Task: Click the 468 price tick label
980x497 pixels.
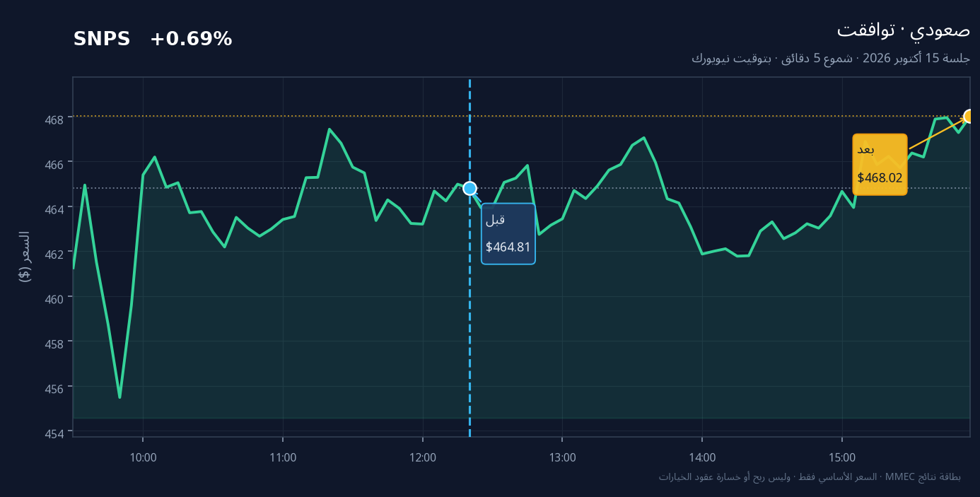Action: [x=55, y=119]
